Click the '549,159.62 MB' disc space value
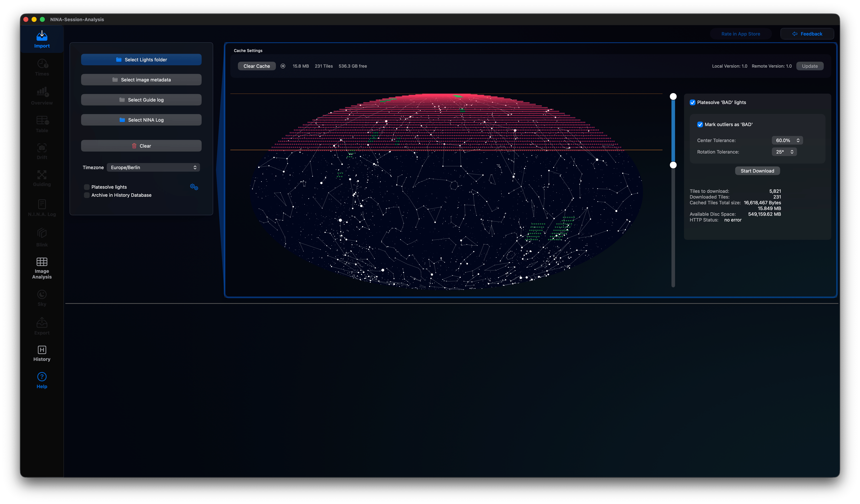Viewport: 860px width, 504px height. [764, 214]
